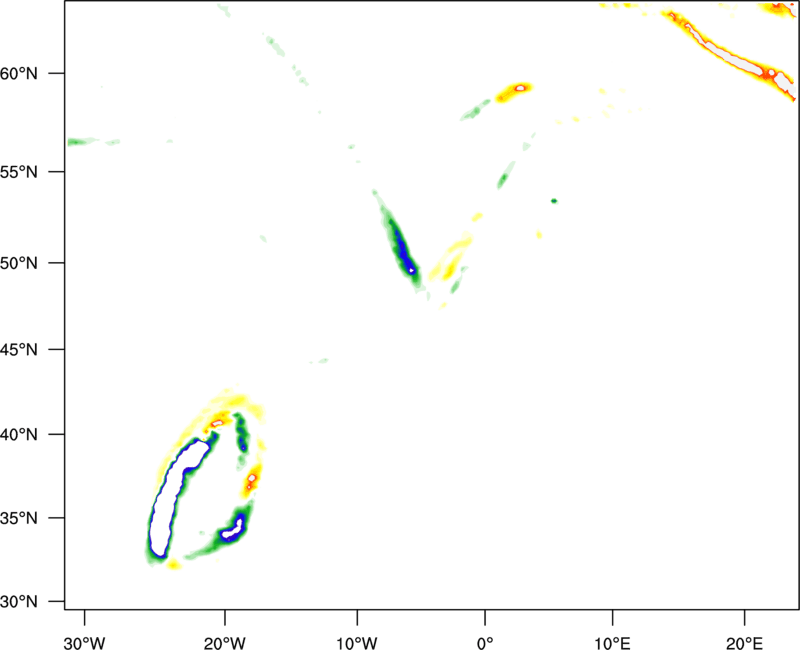The height and width of the screenshot is (650, 800).
Task: Click the 40°N latitude label
Action: (x=19, y=435)
